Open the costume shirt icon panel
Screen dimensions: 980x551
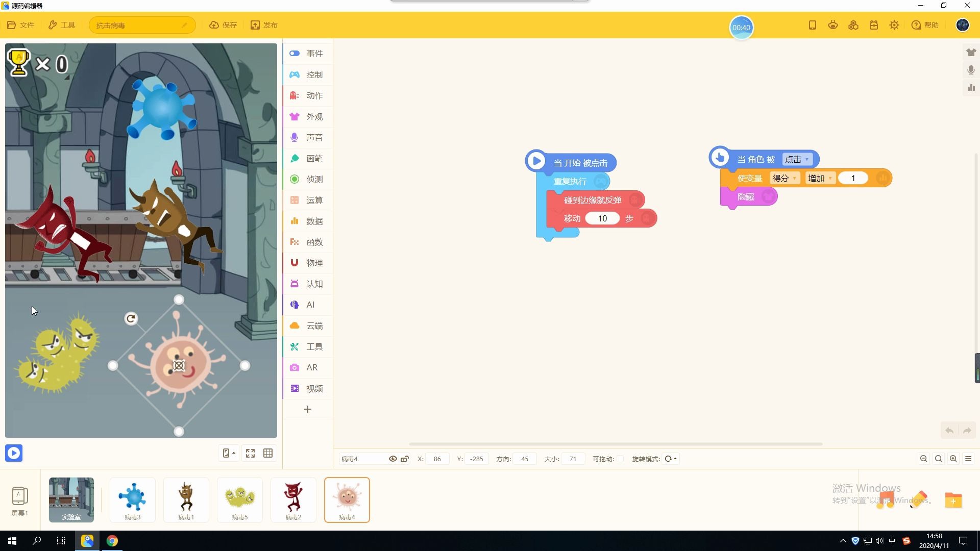(x=971, y=53)
